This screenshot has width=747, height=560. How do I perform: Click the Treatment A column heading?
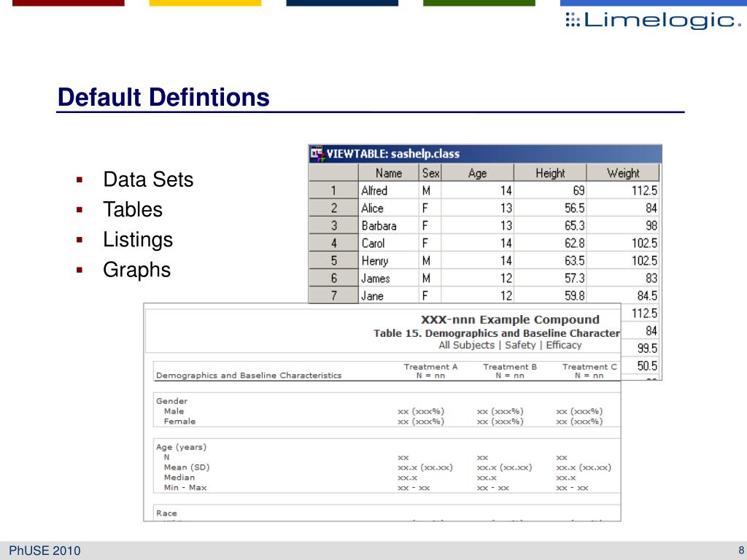point(430,371)
